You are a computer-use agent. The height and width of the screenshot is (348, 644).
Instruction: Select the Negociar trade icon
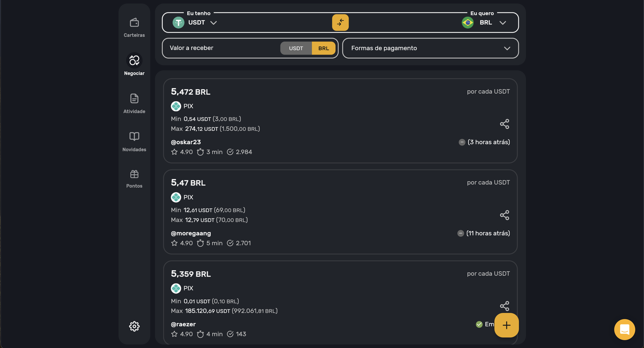(x=134, y=60)
